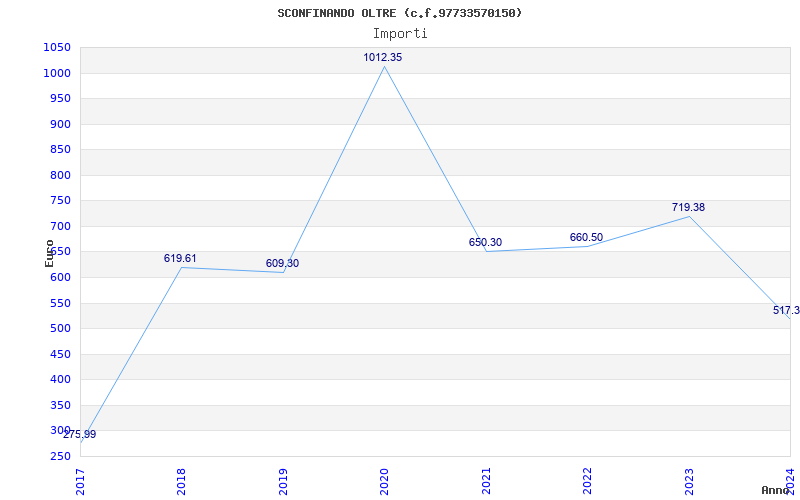
Task: Click the 250 y-axis value
Action: point(60,457)
